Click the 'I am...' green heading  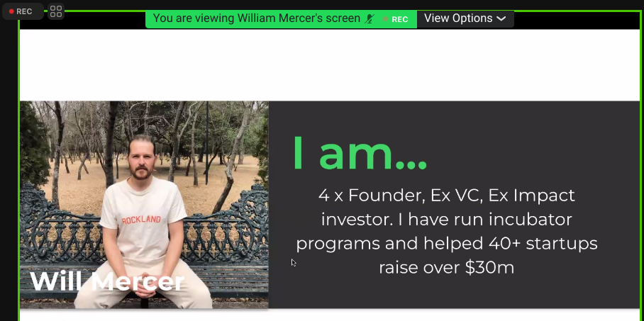pos(360,152)
